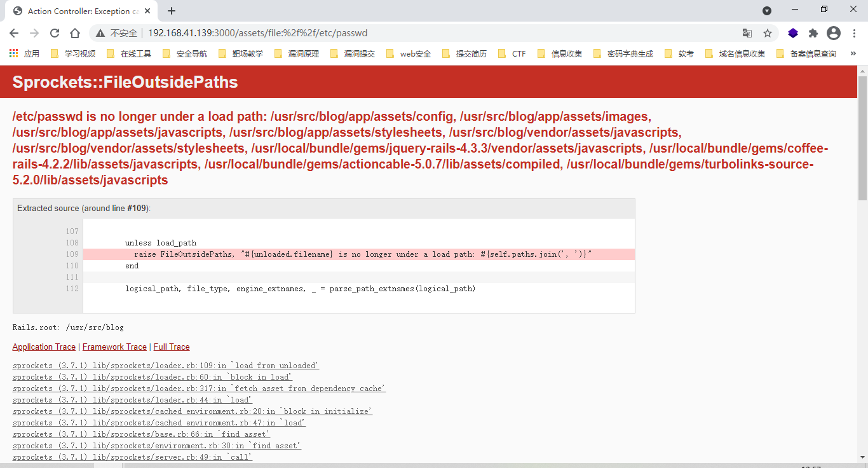This screenshot has height=468, width=868.
Task: Open trace line server.rb:49 call
Action: coord(132,457)
